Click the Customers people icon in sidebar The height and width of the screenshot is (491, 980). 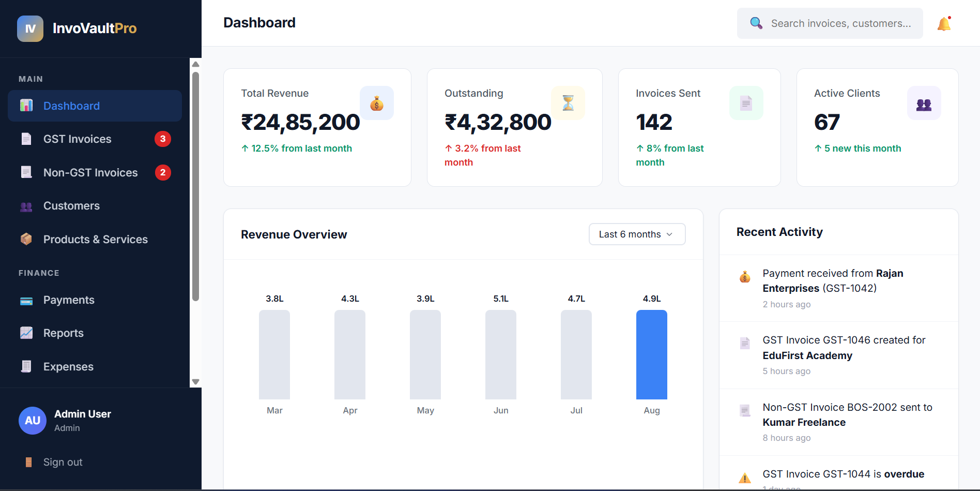click(x=26, y=206)
